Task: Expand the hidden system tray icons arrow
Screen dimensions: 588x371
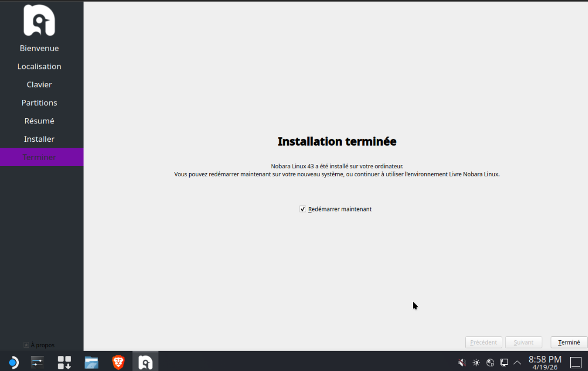Action: coord(517,362)
